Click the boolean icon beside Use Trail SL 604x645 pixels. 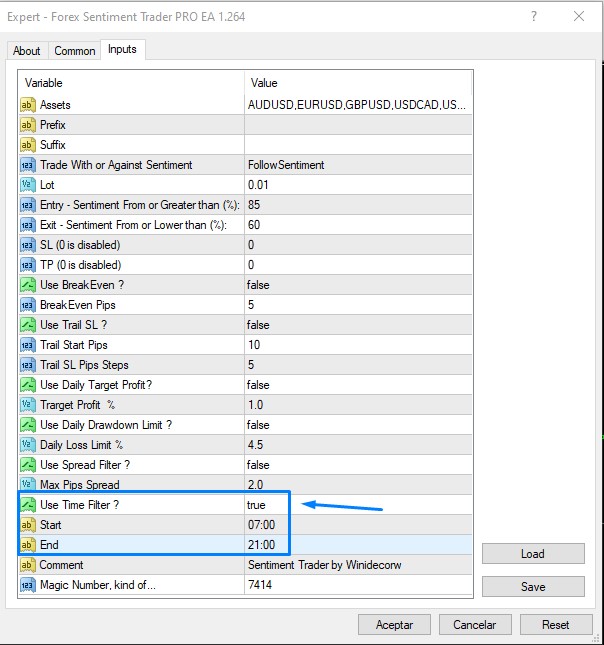tap(28, 325)
